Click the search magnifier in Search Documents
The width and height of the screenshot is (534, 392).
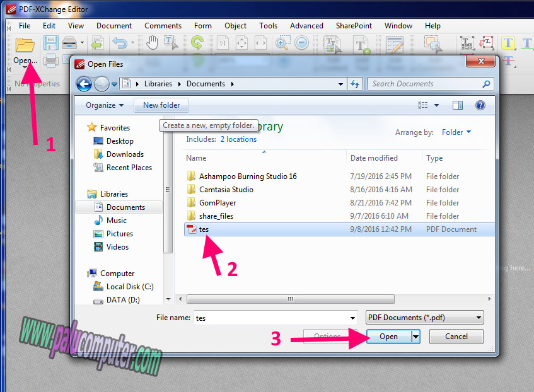[486, 84]
